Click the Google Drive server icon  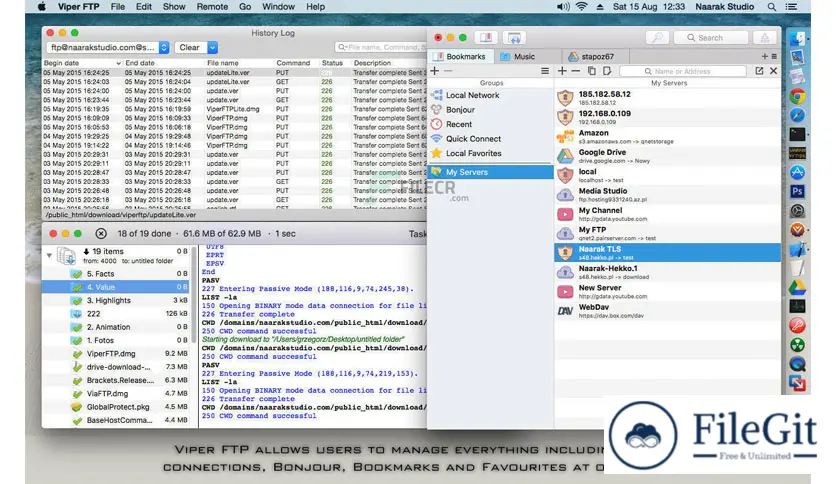(565, 156)
